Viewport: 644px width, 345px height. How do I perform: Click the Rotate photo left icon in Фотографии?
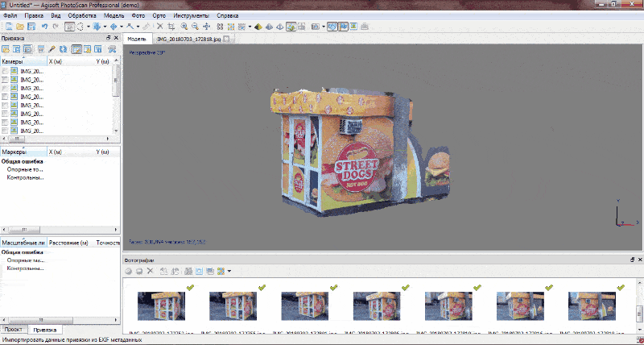point(163,271)
